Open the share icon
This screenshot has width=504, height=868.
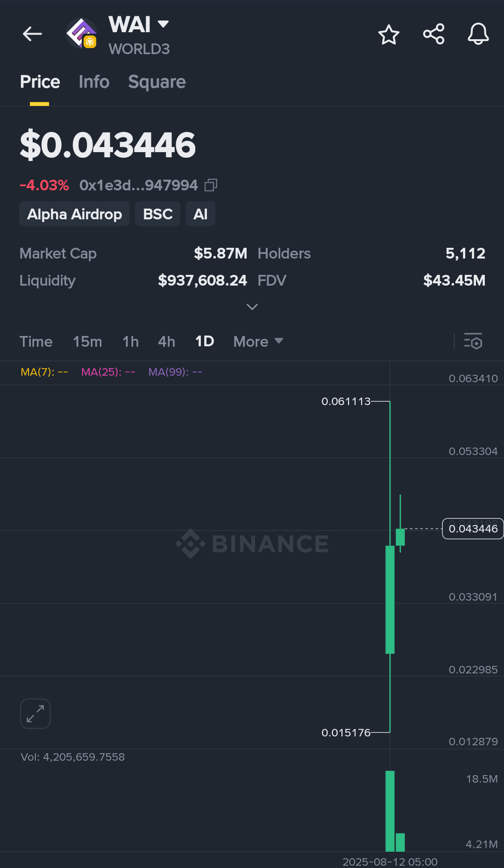(433, 34)
